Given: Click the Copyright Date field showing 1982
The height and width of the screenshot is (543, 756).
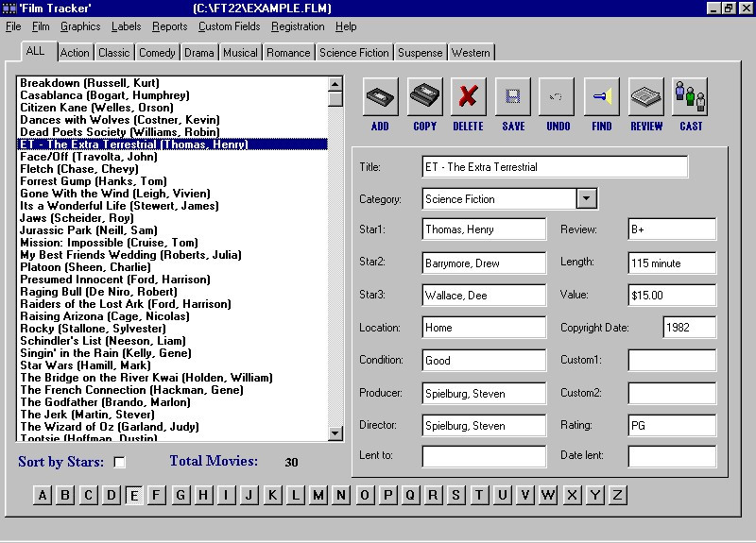Looking at the screenshot, I should coord(690,327).
